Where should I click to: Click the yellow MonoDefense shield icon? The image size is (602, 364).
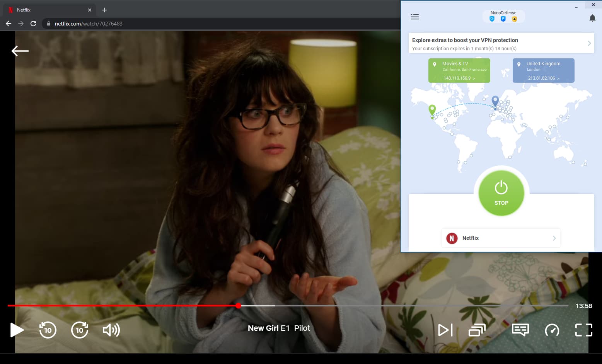click(x=514, y=19)
